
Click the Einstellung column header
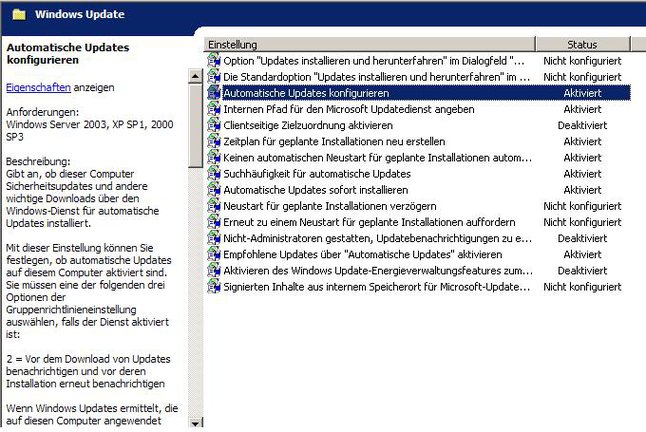click(370, 44)
